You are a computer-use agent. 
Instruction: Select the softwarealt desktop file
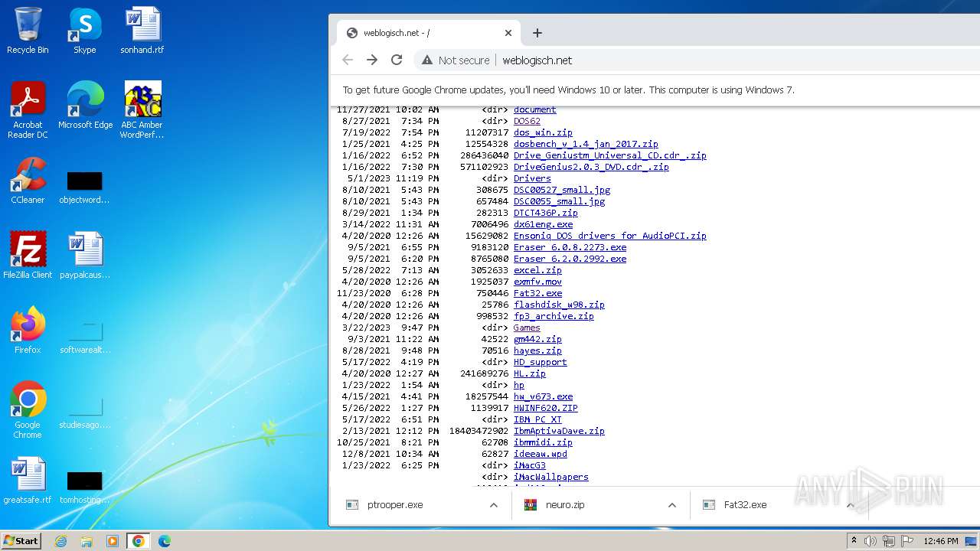pos(84,337)
